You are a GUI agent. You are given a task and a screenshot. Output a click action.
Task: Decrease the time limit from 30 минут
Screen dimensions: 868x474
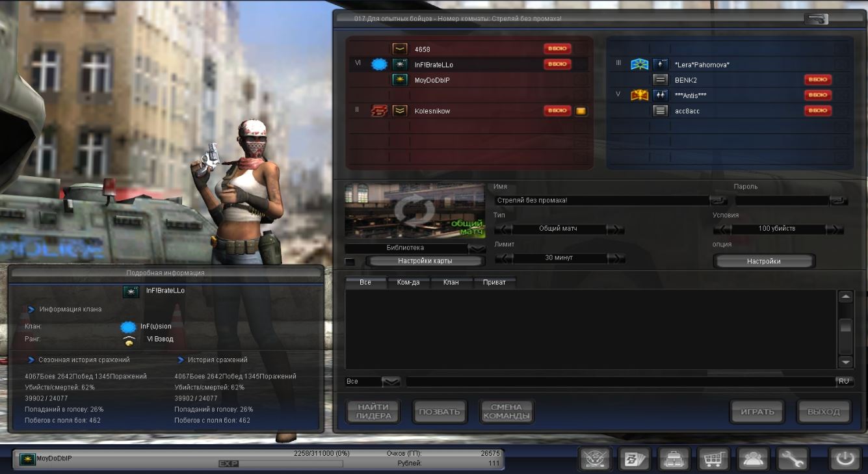click(504, 258)
